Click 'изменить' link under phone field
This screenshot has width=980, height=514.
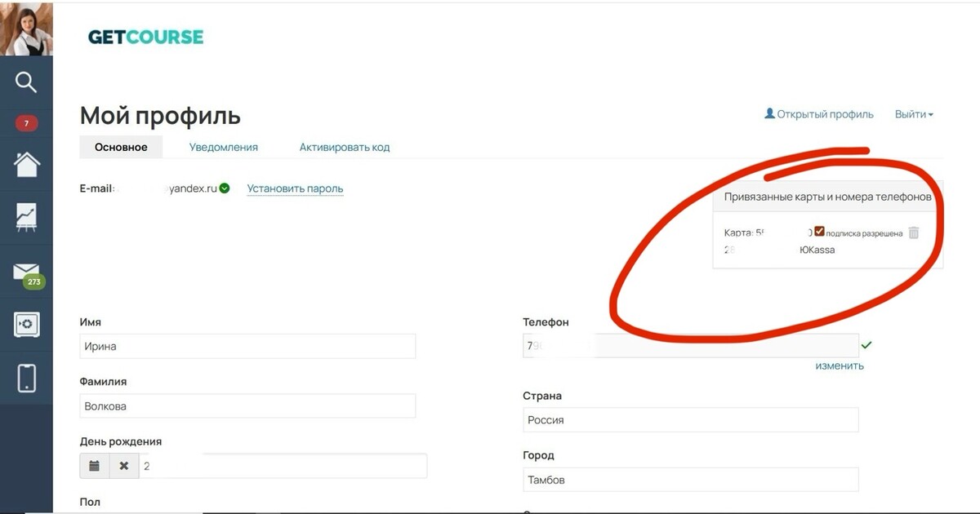click(839, 366)
